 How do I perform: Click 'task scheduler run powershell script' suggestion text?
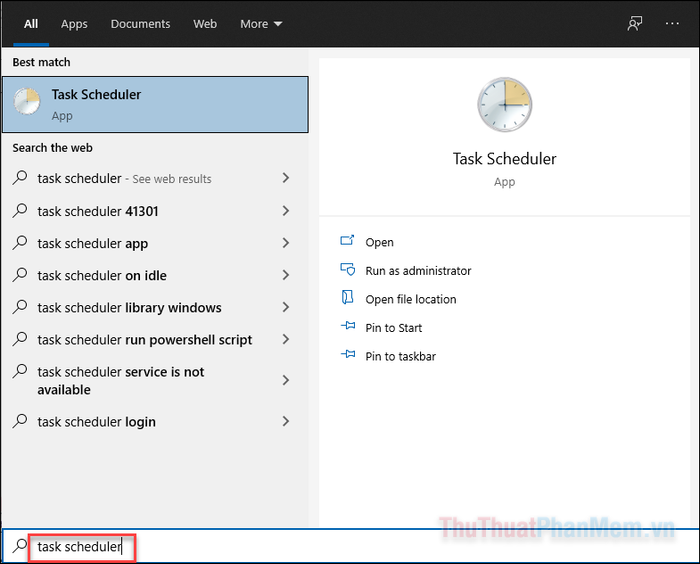click(145, 340)
